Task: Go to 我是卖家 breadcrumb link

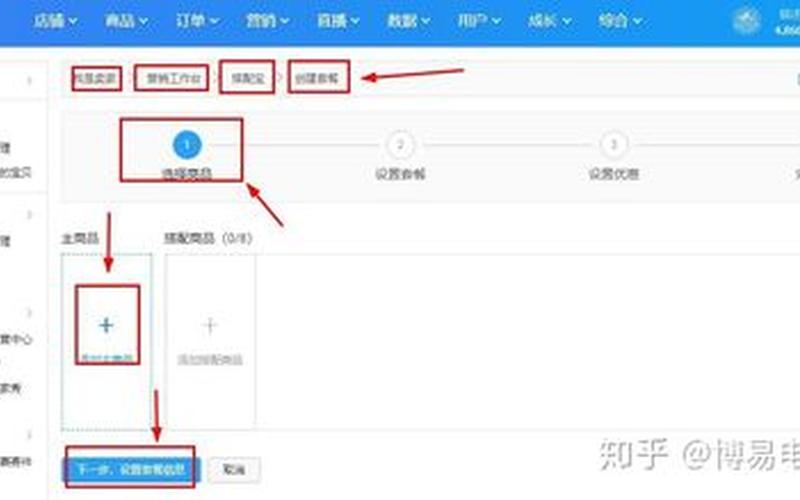Action: (96, 78)
